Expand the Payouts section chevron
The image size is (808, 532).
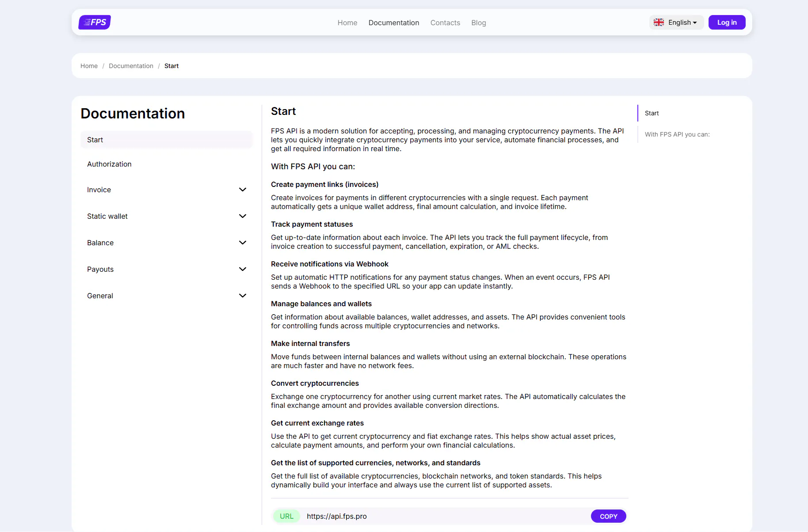click(x=243, y=269)
